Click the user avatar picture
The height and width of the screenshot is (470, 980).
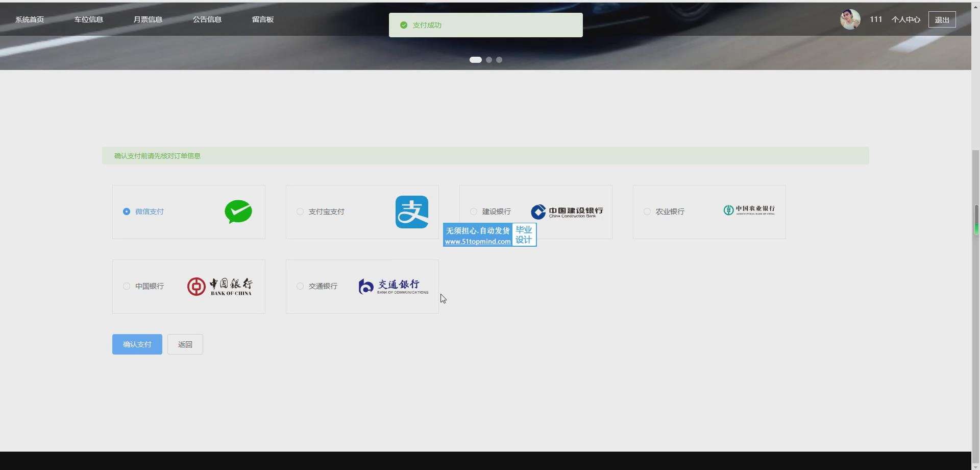(x=850, y=19)
